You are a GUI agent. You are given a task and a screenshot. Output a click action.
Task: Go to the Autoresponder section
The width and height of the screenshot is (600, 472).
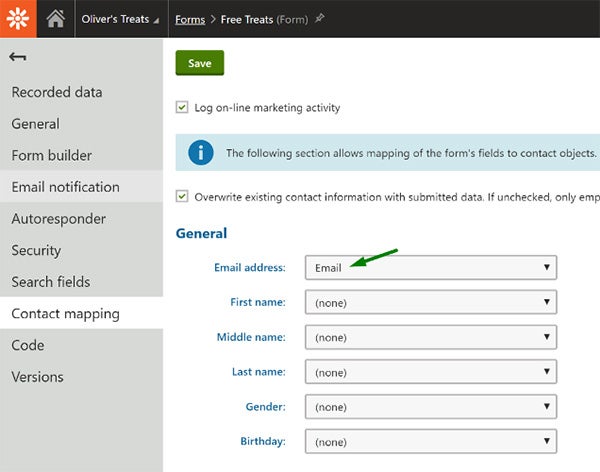click(x=59, y=219)
